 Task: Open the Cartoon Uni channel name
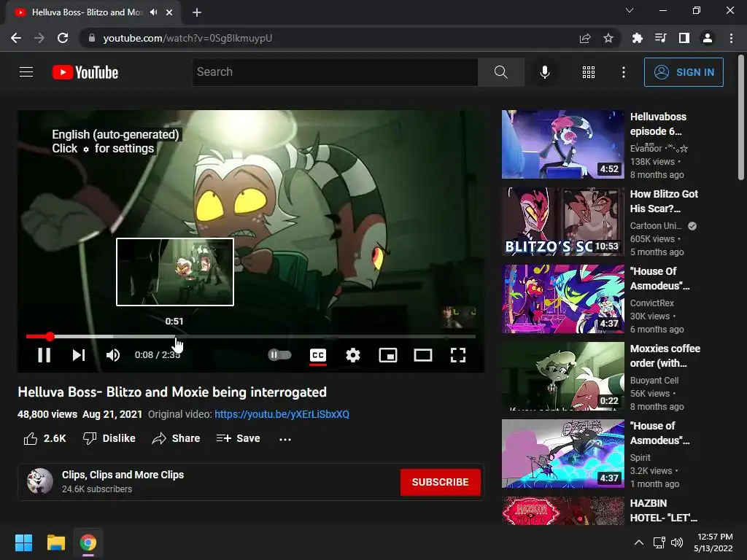point(656,226)
